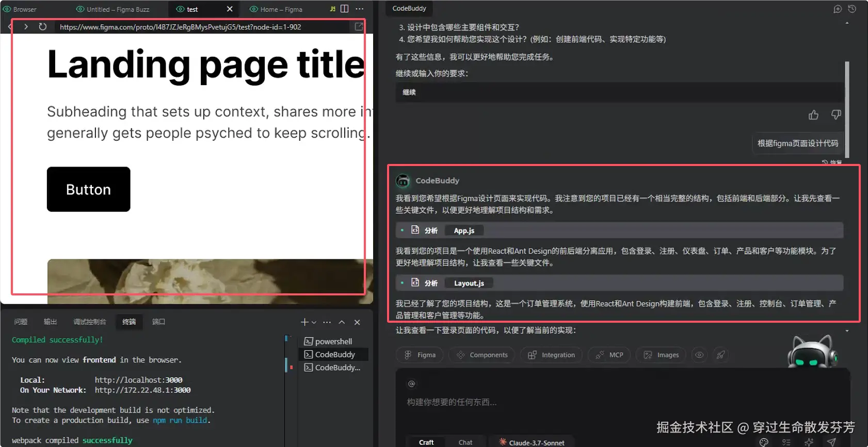868x447 pixels.
Task: Click the black Button in prototype
Action: [x=88, y=189]
